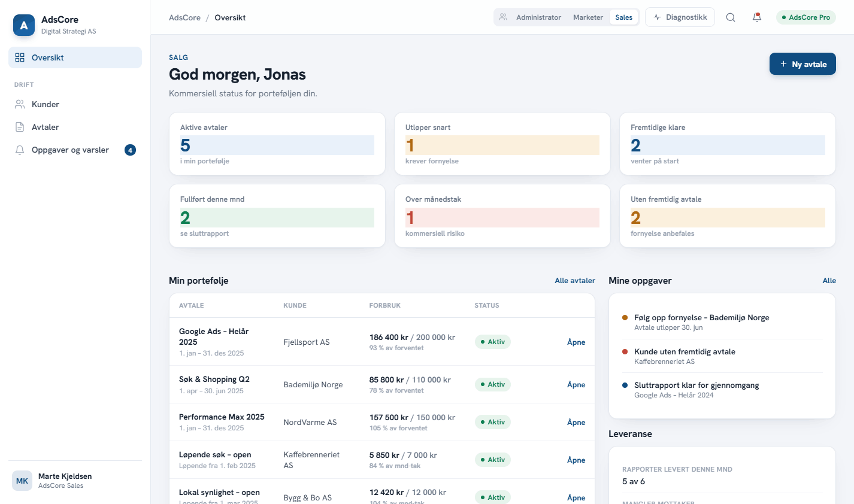Image resolution: width=854 pixels, height=504 pixels.
Task: Click the Google Ads - Helår 2025 deal name
Action: (214, 336)
